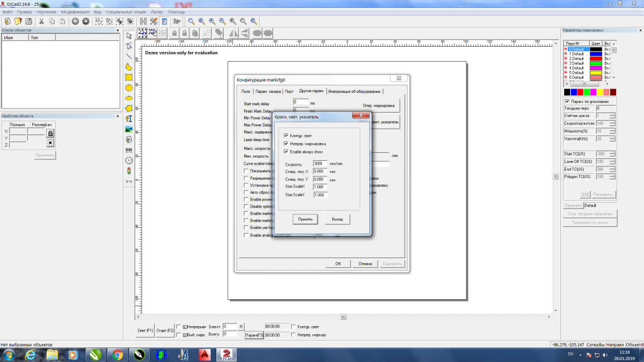
Task: Select the pick arrow tool
Action: tap(129, 35)
